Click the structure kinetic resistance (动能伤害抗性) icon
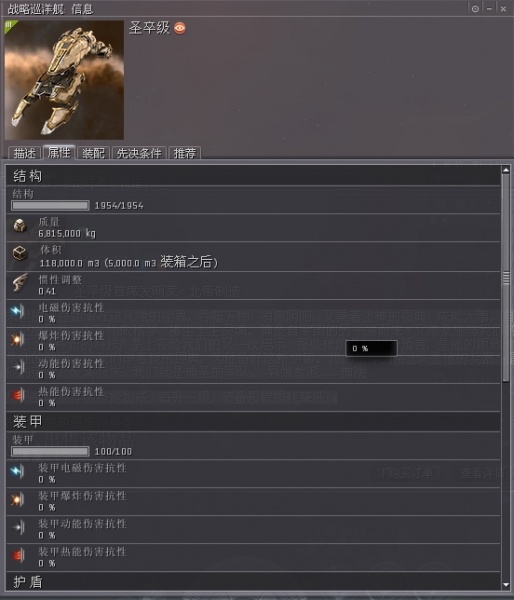This screenshot has height=600, width=514. pyautogui.click(x=18, y=367)
